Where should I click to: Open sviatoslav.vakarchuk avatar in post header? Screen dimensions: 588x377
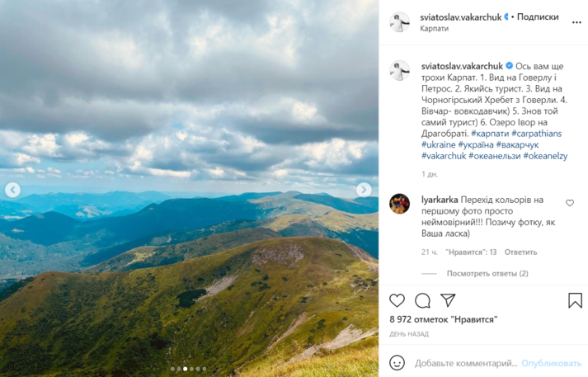[399, 22]
